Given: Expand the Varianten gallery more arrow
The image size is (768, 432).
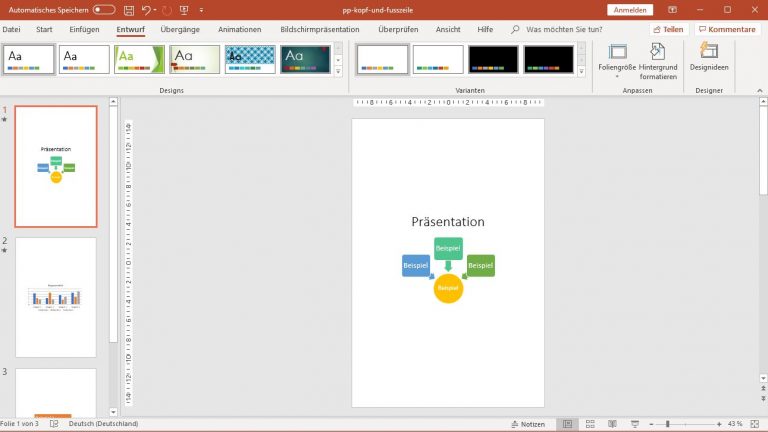Looking at the screenshot, I should (x=581, y=72).
